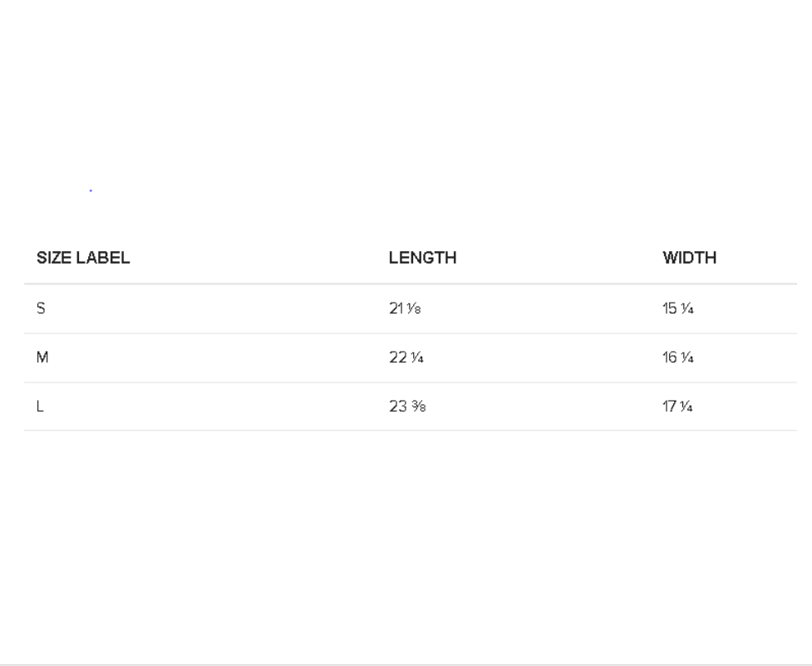The image size is (812, 666).
Task: Click the SIZE LABEL column header
Action: (x=83, y=258)
